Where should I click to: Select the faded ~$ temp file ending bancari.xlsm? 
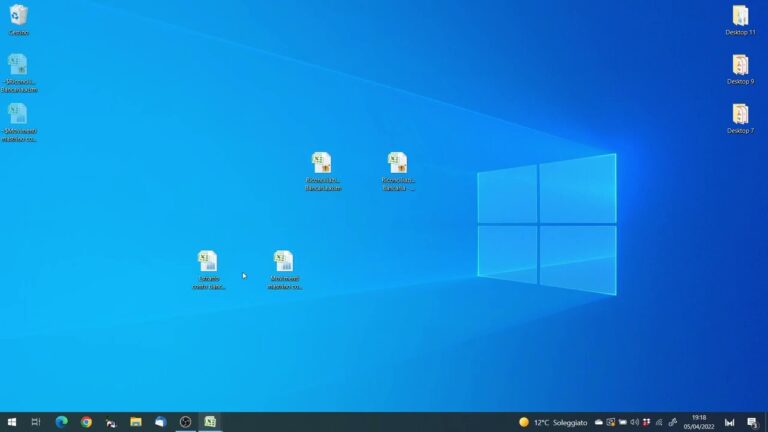[19, 72]
